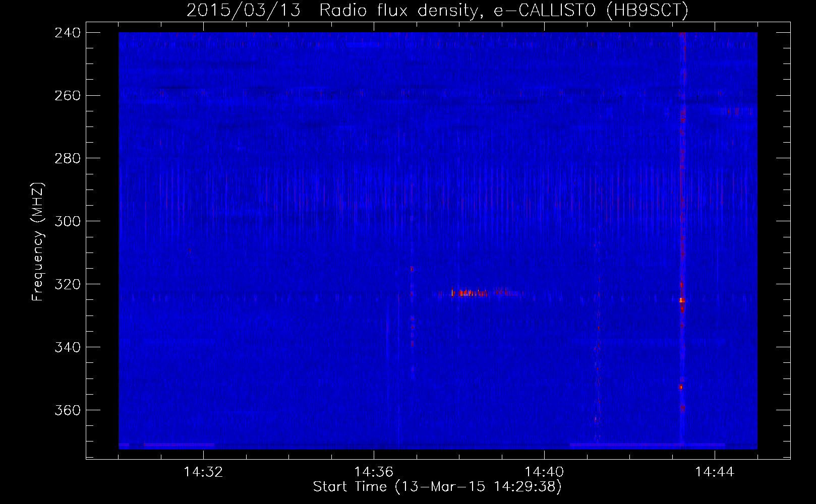This screenshot has height=504, width=816.
Task: Click the 14:36 time tick label
Action: point(374,472)
